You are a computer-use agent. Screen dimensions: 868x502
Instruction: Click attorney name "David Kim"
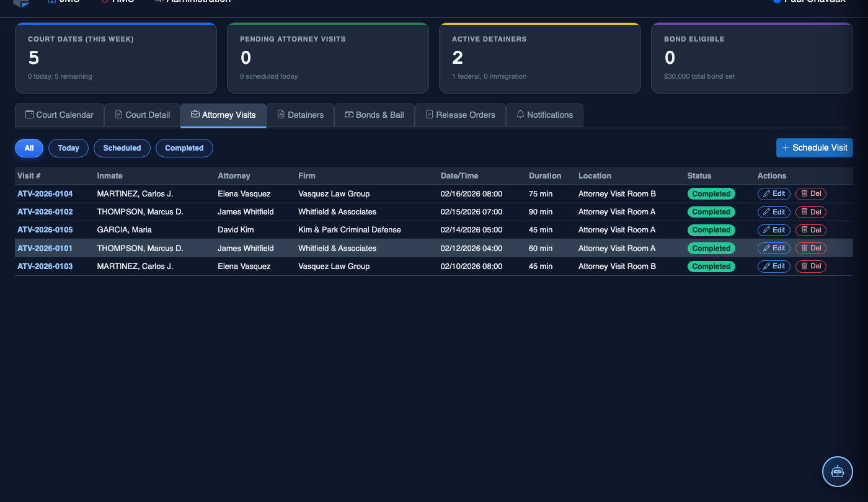(x=236, y=230)
